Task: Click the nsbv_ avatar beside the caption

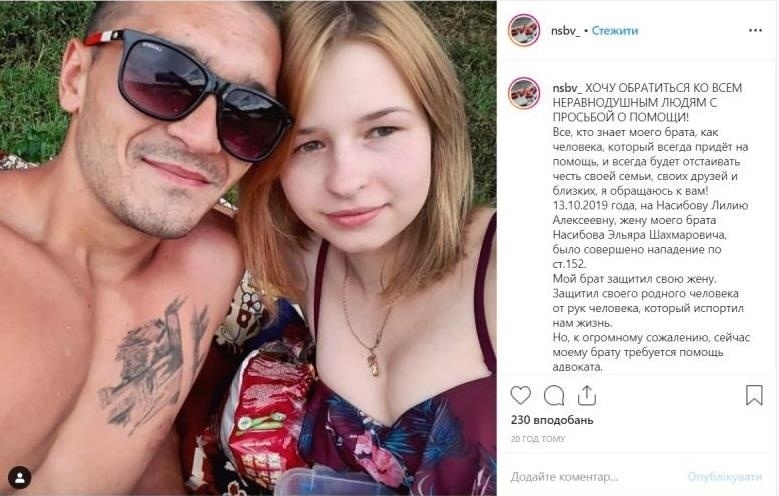Action: pyautogui.click(x=524, y=93)
